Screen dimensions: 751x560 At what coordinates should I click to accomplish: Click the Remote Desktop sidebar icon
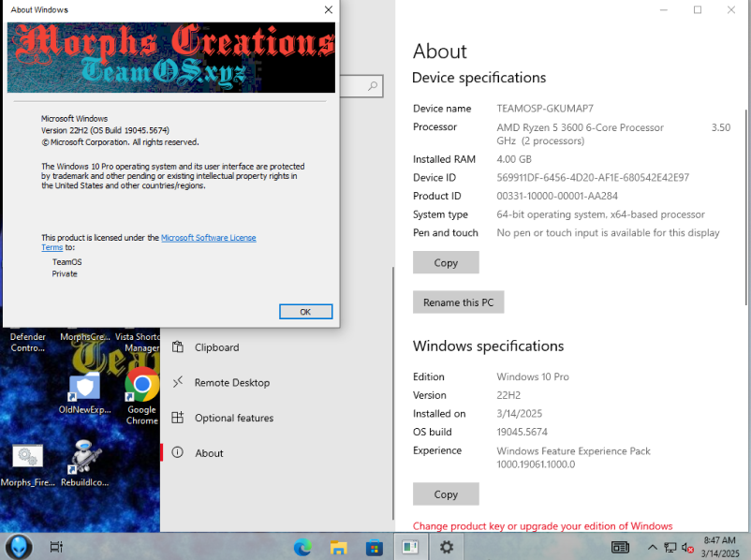[178, 382]
